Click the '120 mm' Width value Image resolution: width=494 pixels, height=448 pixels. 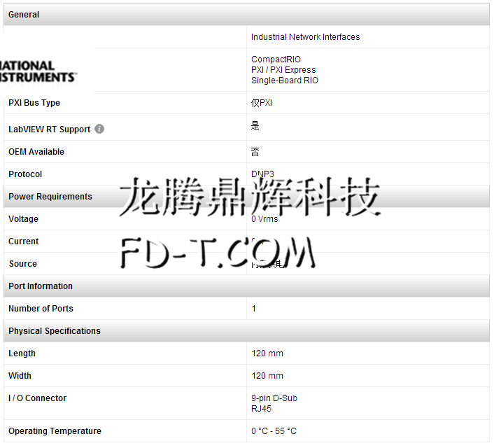coord(267,376)
